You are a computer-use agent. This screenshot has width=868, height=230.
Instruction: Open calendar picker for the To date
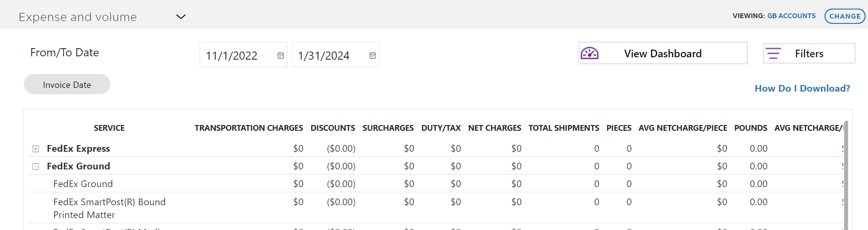[x=373, y=56]
